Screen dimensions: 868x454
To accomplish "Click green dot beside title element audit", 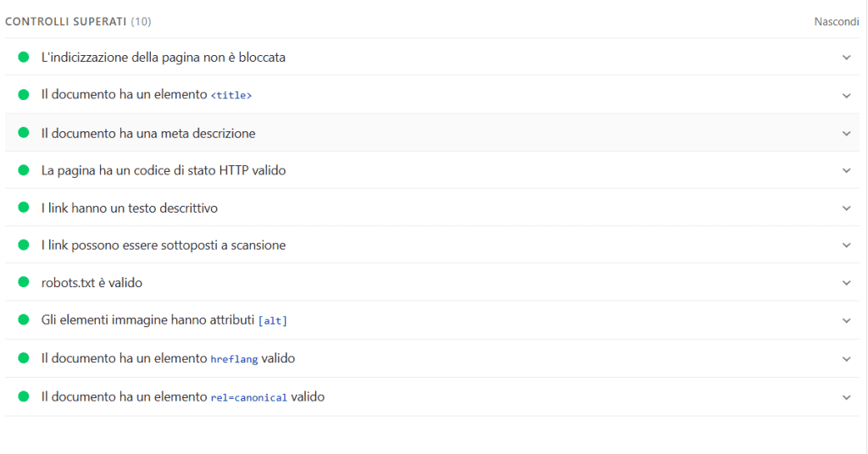I will tap(24, 95).
